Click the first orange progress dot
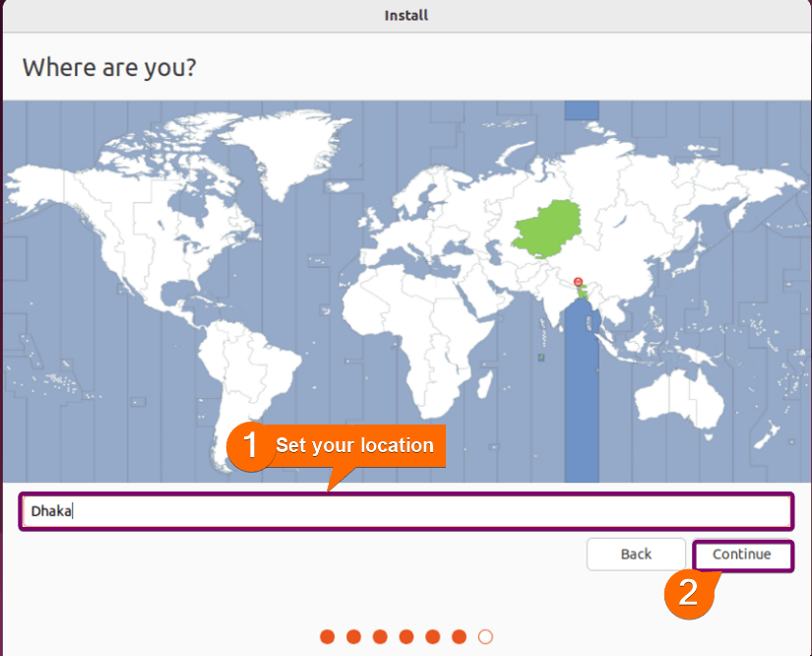The image size is (812, 656). 328,637
